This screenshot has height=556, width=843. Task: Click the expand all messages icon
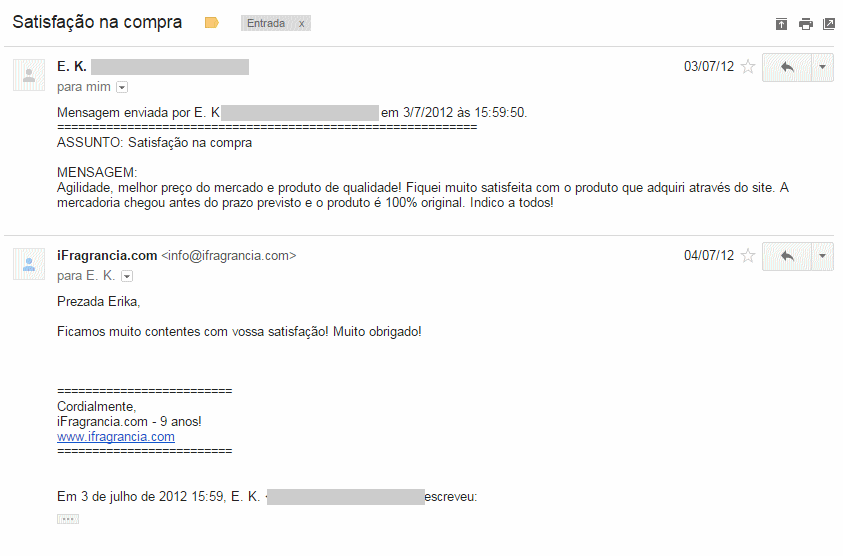point(781,24)
